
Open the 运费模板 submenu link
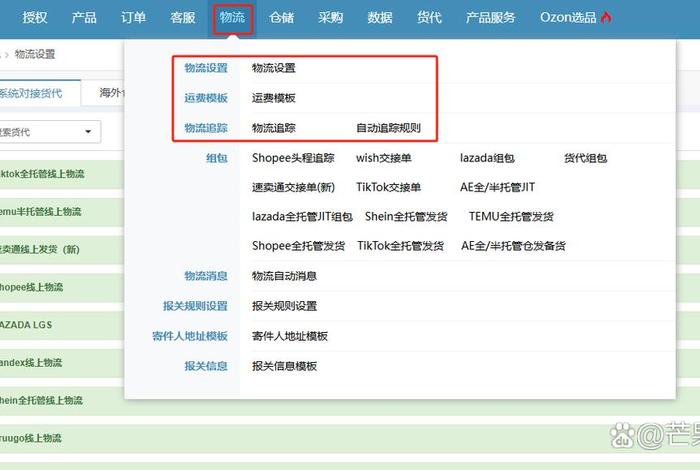pos(274,98)
